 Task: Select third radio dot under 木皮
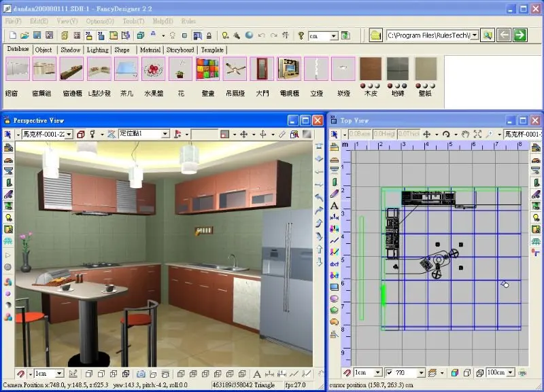(377, 86)
